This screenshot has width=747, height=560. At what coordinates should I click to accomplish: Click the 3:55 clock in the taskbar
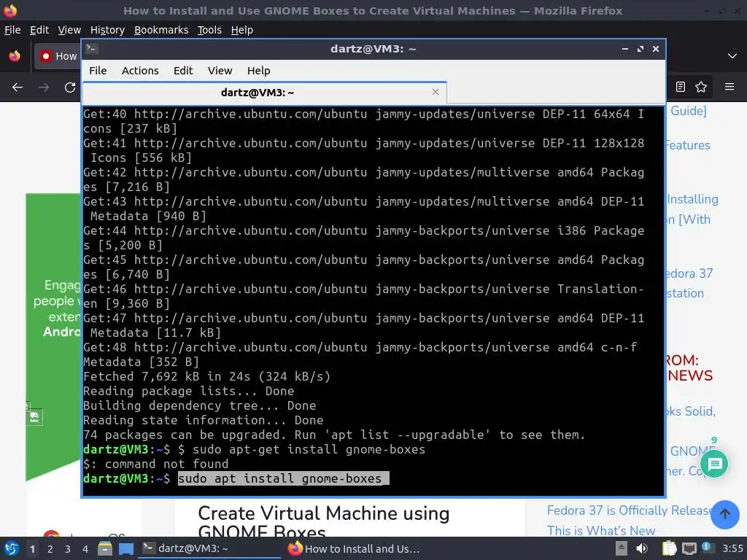pyautogui.click(x=732, y=548)
